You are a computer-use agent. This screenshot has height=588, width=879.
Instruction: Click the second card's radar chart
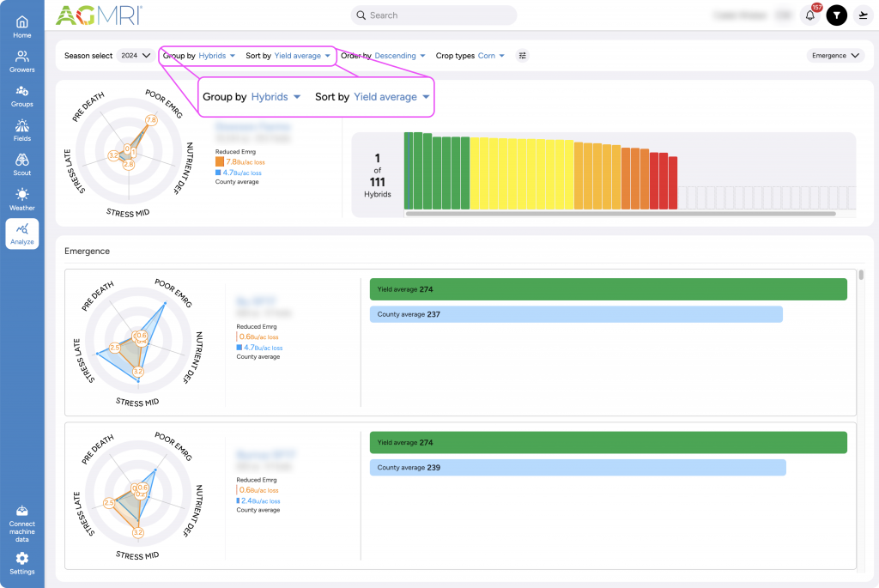pyautogui.click(x=138, y=495)
